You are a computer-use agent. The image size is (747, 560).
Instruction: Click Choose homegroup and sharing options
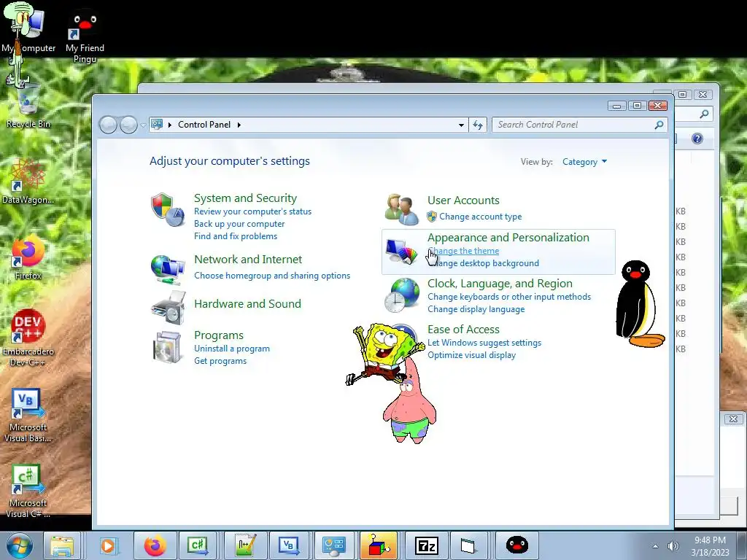point(272,276)
